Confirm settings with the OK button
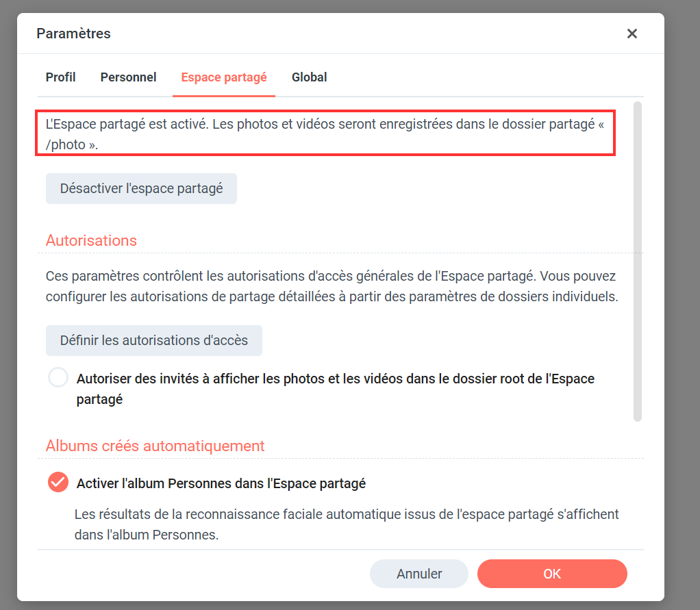Viewport: 700px width, 610px height. pos(552,574)
